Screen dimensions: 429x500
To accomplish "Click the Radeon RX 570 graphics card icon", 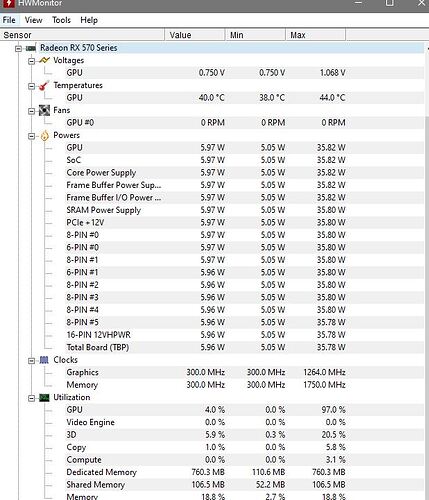I will 31,49.
